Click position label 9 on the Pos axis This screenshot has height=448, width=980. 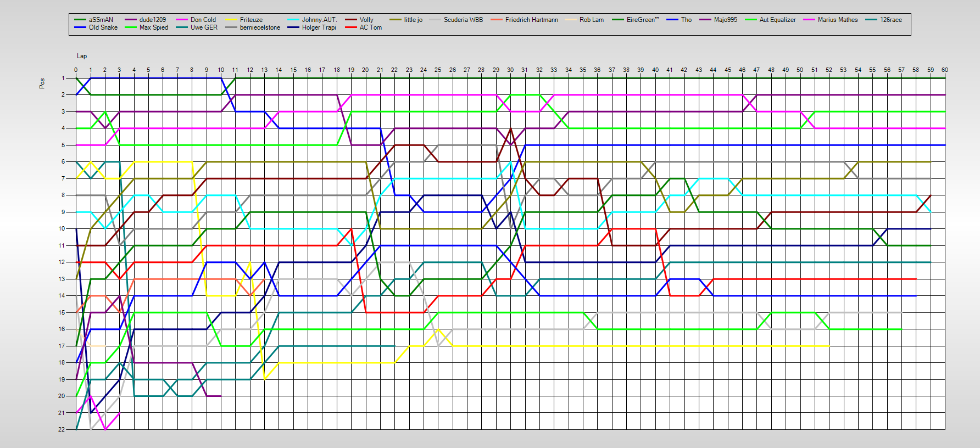[x=63, y=212]
